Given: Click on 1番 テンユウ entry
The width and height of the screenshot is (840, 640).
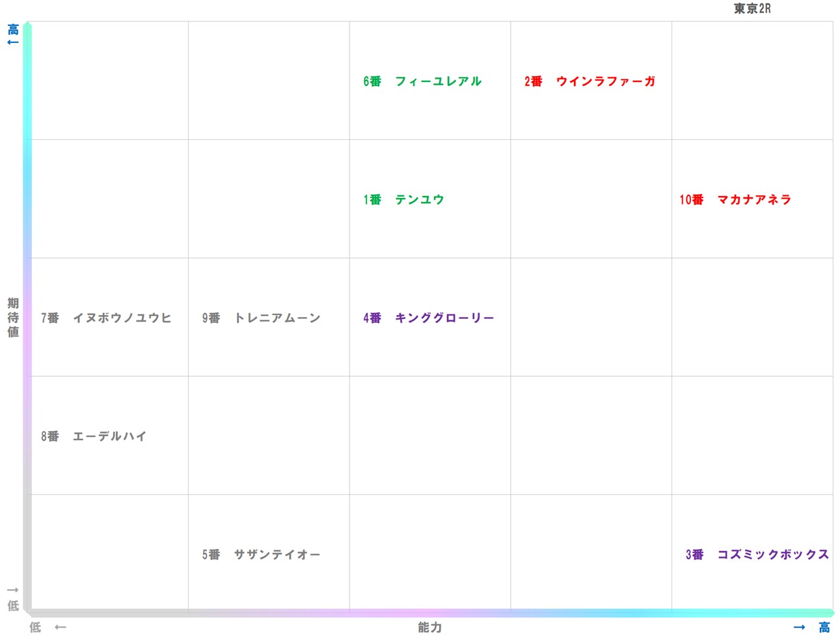Looking at the screenshot, I should click(x=403, y=200).
